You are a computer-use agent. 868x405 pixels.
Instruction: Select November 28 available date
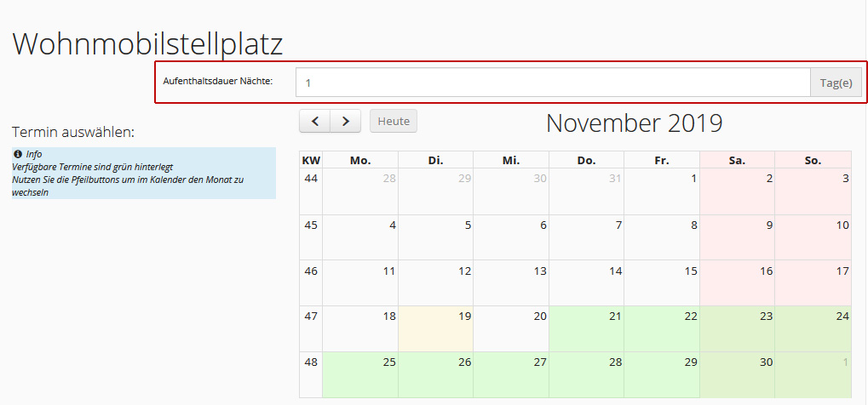586,374
